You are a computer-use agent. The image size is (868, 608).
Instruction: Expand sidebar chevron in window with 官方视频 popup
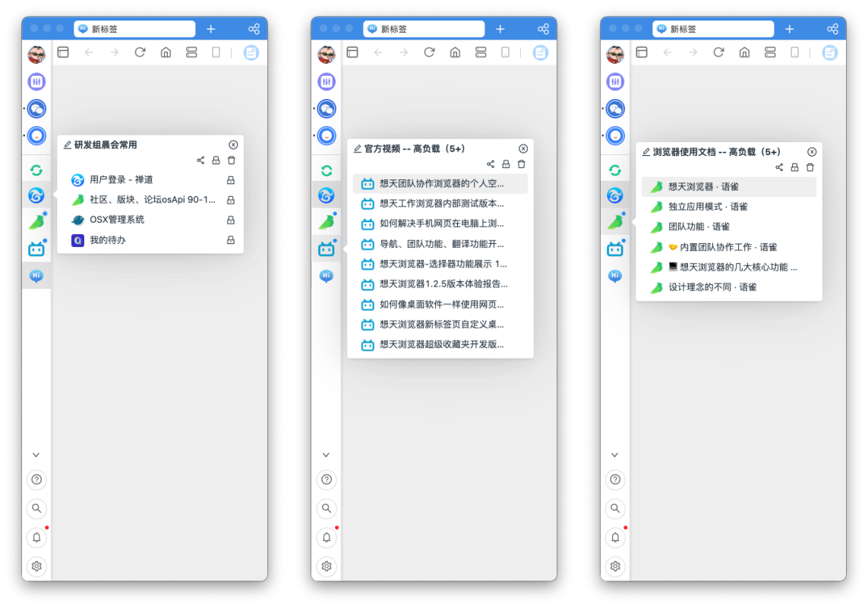point(327,455)
